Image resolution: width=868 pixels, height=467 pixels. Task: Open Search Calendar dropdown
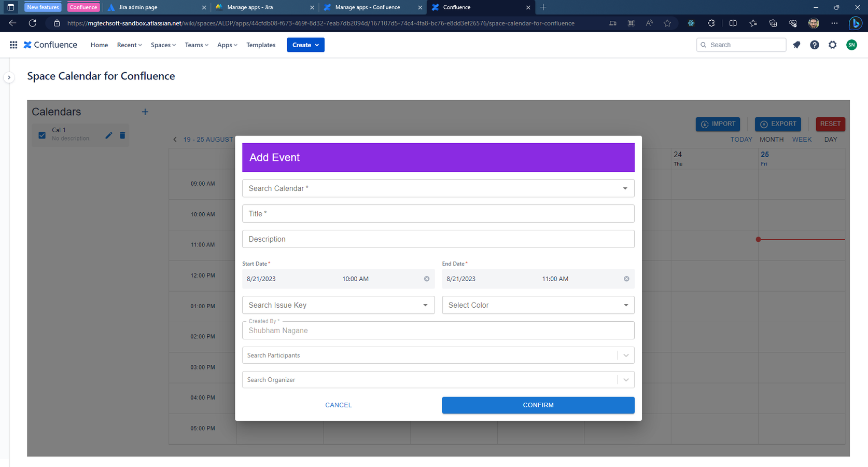(438, 188)
